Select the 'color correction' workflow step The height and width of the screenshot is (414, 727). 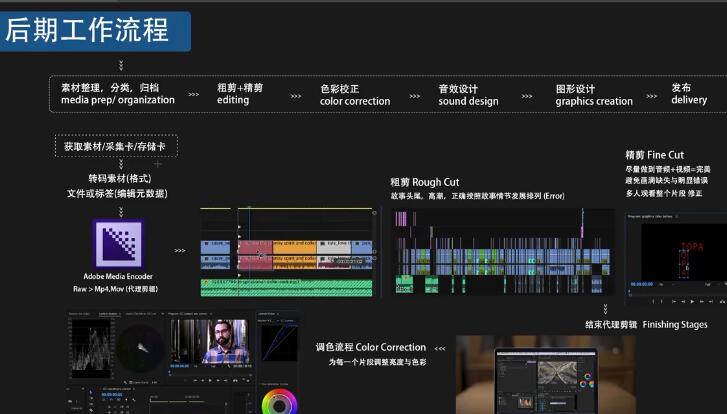coord(354,95)
